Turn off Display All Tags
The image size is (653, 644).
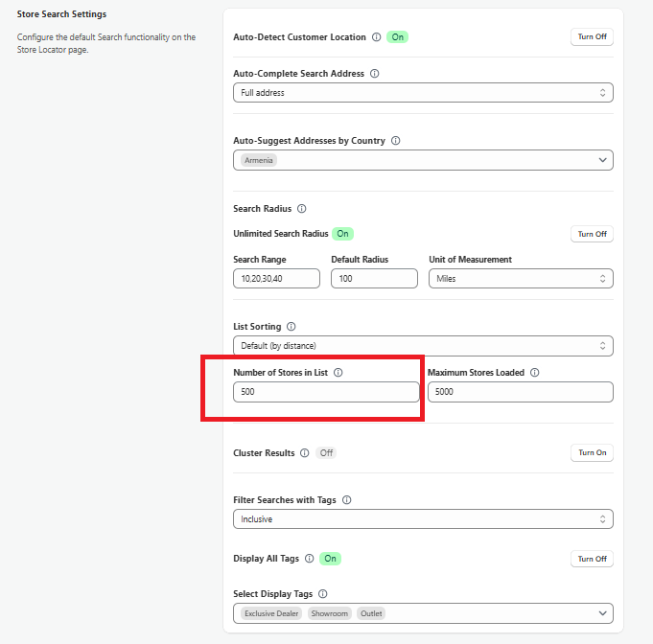(x=592, y=559)
